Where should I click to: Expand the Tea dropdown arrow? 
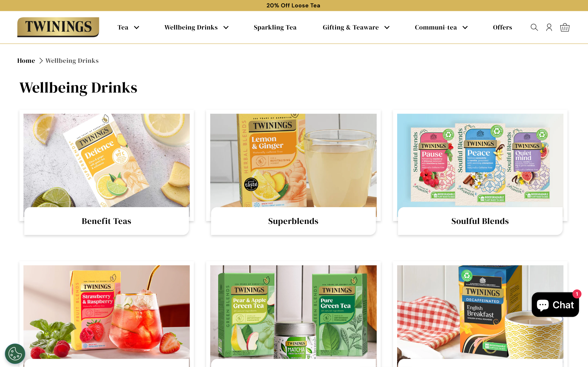[x=137, y=28]
